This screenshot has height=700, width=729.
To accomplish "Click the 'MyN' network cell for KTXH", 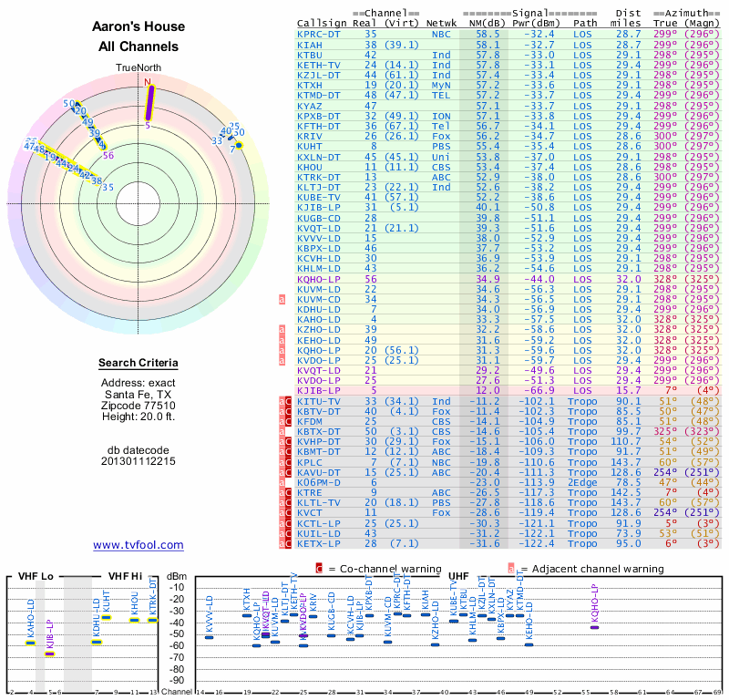I will (x=441, y=86).
